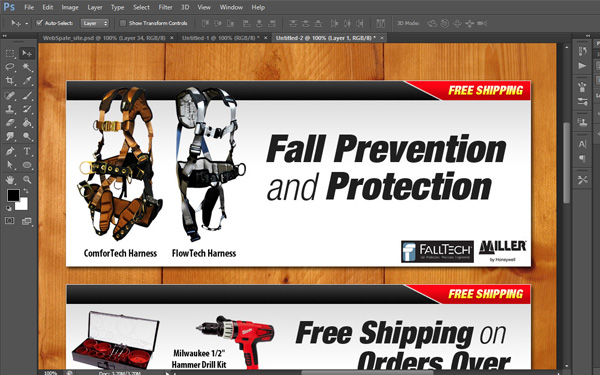Select the History Brush tool

(27, 109)
